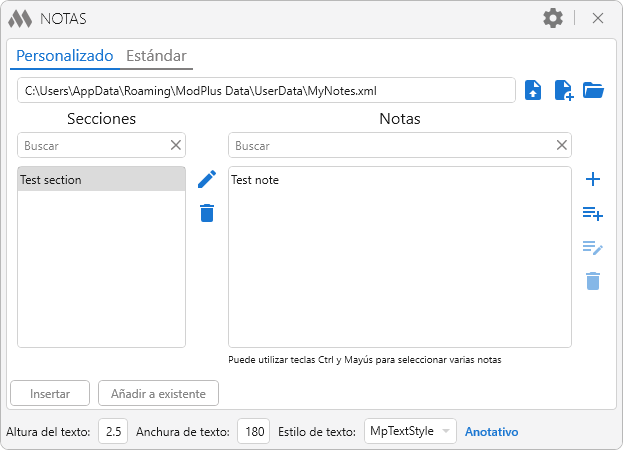Screen dimensions: 623x450
Task: Delete the selected section with trash icon
Action: [207, 213]
